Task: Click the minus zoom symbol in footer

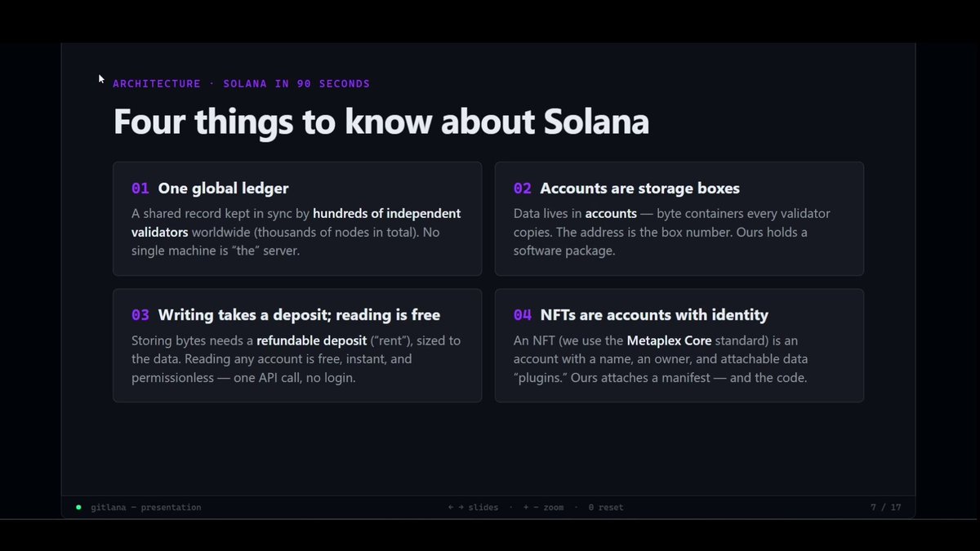Action: [536, 507]
